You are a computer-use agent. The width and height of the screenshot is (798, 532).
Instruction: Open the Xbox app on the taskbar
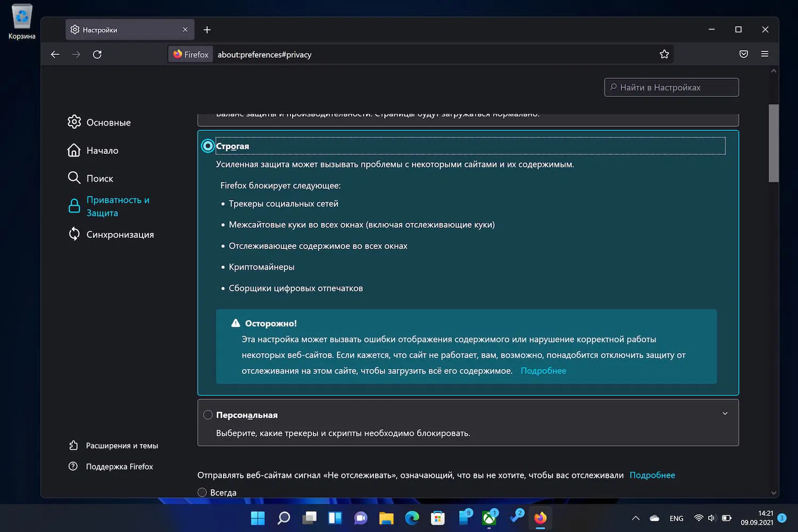[x=489, y=518]
